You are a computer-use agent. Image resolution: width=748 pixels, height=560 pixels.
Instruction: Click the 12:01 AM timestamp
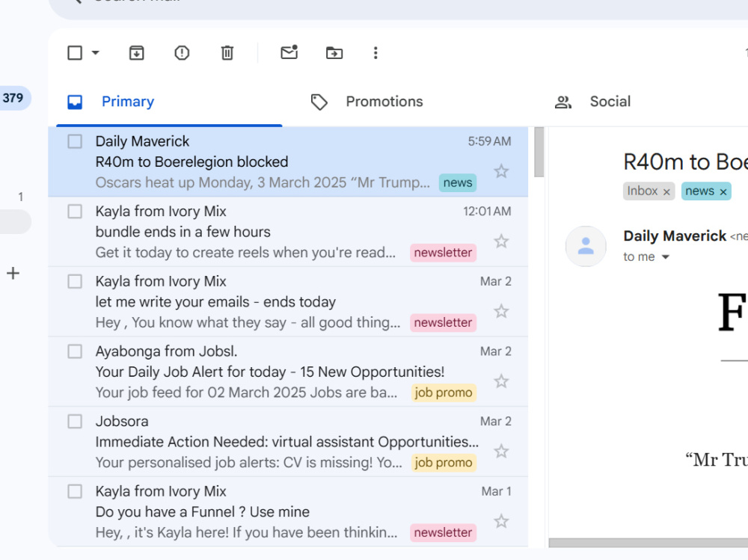pos(487,212)
